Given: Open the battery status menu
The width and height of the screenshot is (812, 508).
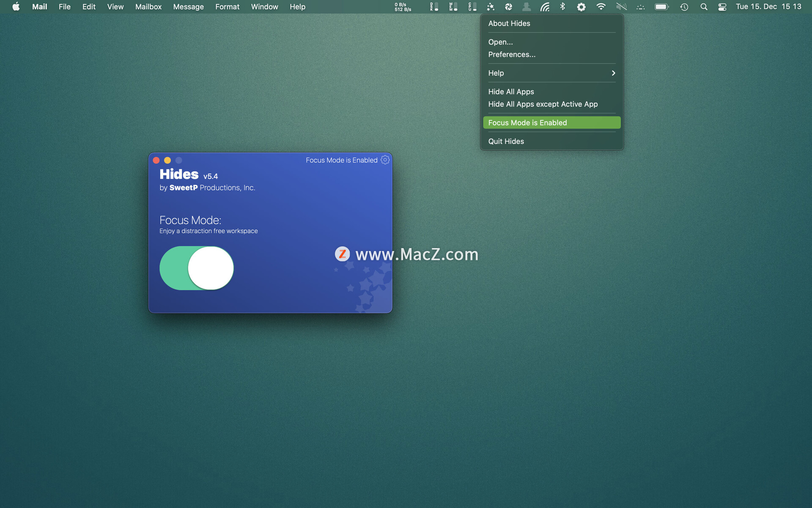Looking at the screenshot, I should [x=661, y=7].
